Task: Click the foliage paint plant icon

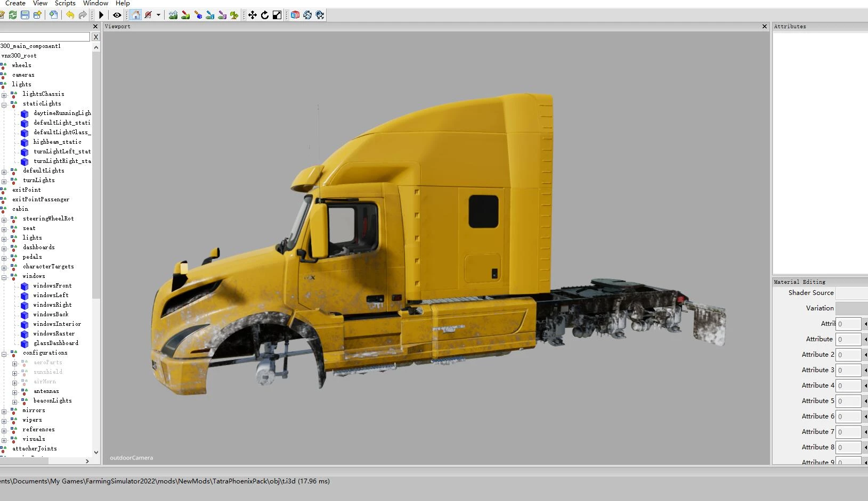Action: (x=234, y=15)
